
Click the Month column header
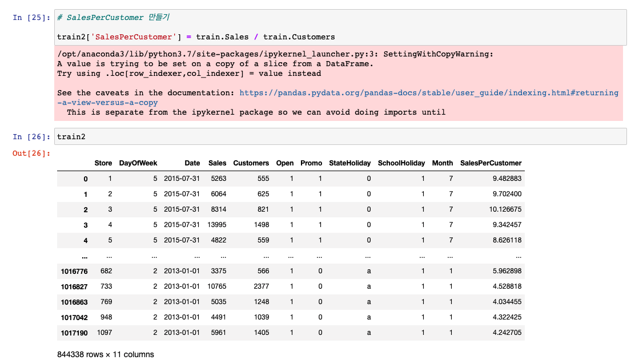[442, 163]
